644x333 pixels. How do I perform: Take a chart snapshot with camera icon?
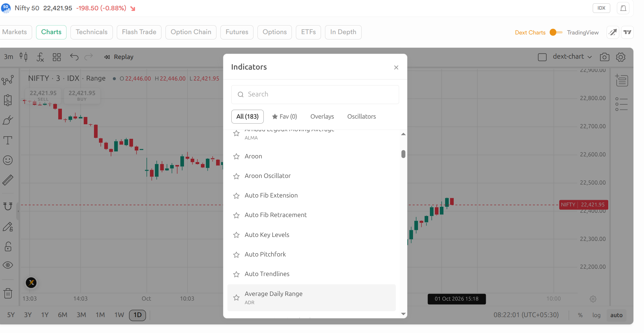[x=605, y=57]
